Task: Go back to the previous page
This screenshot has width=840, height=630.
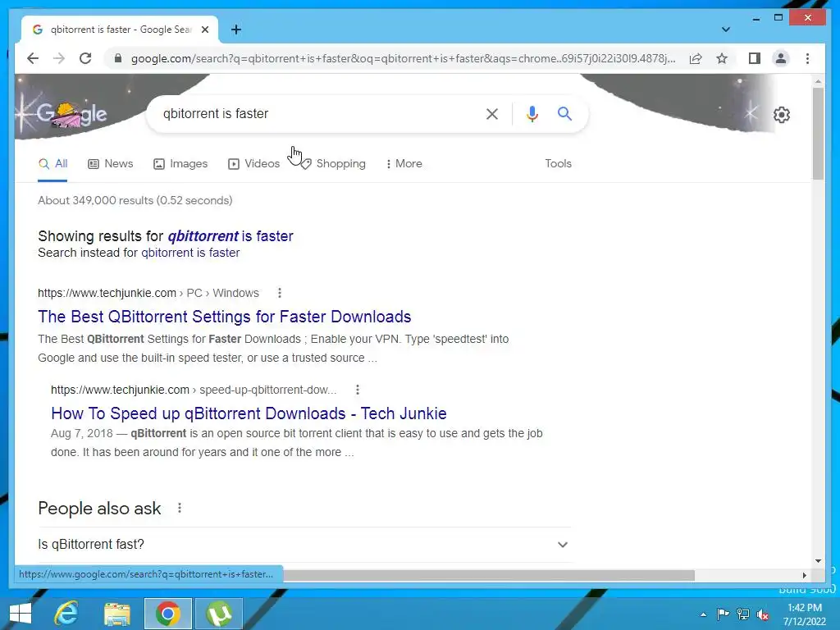Action: click(x=33, y=58)
